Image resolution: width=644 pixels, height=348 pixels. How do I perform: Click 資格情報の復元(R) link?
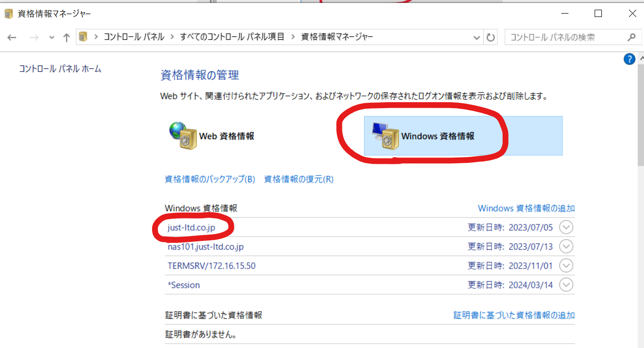tap(299, 179)
